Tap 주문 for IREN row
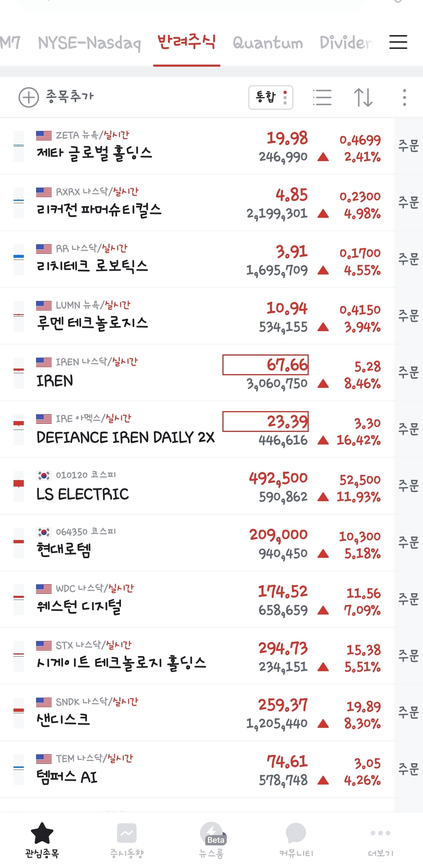This screenshot has height=868, width=423. pyautogui.click(x=409, y=372)
